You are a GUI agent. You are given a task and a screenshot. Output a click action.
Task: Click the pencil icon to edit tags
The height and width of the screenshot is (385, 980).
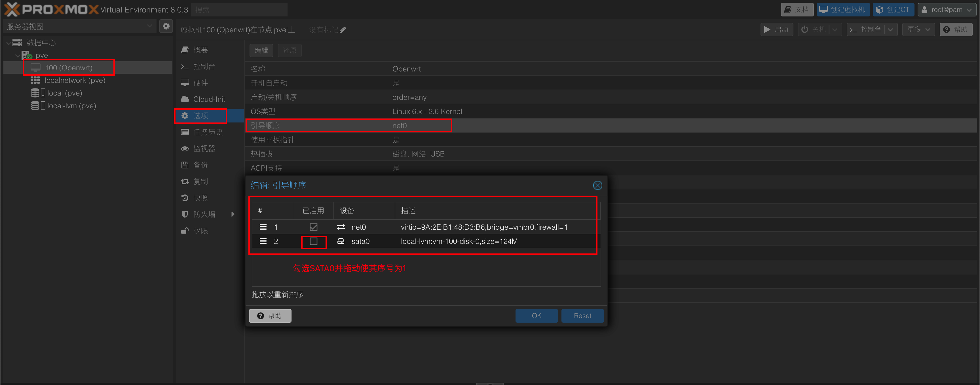point(343,30)
